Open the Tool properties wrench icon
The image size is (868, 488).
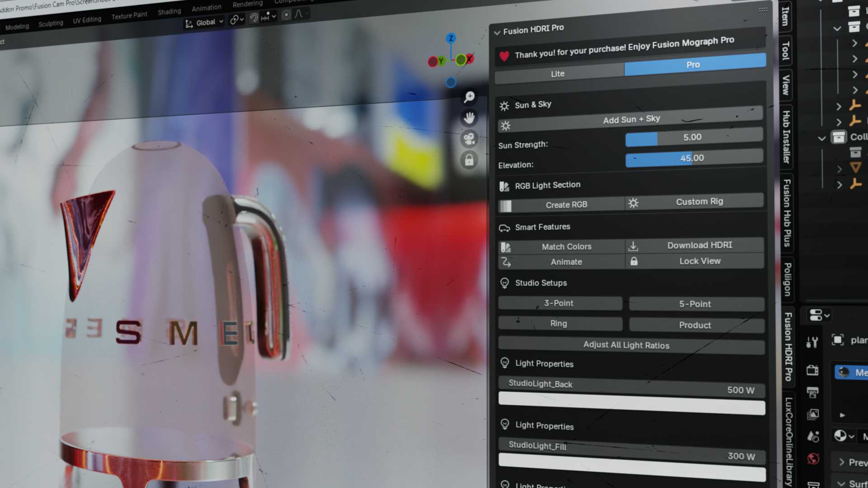(x=812, y=342)
